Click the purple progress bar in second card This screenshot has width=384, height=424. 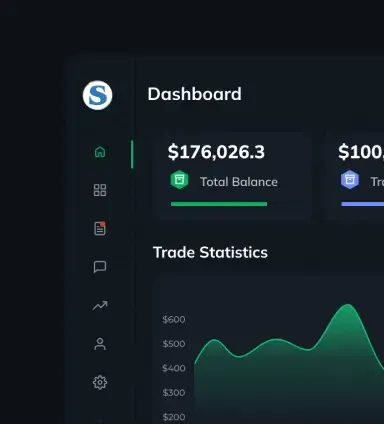click(x=363, y=204)
